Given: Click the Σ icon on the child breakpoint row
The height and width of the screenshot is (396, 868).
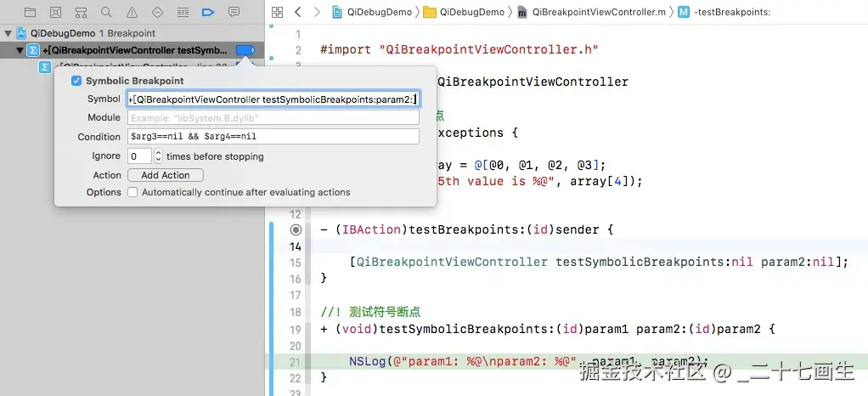Looking at the screenshot, I should 44,67.
